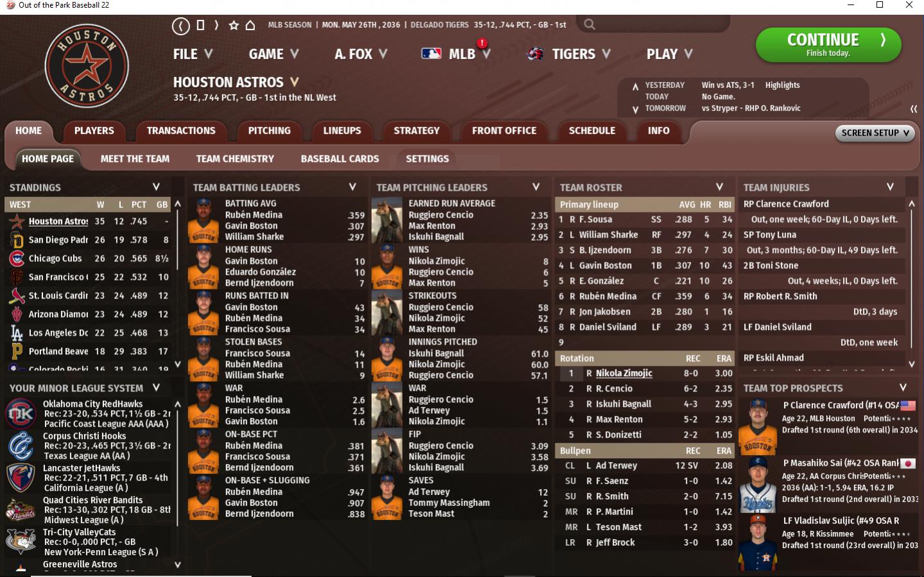Image resolution: width=924 pixels, height=577 pixels.
Task: Click the Houston Astros team logo
Action: coord(87,66)
